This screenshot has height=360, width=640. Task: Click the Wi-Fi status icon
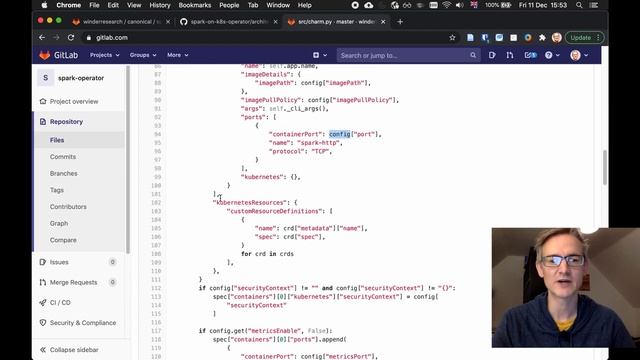(x=447, y=5)
